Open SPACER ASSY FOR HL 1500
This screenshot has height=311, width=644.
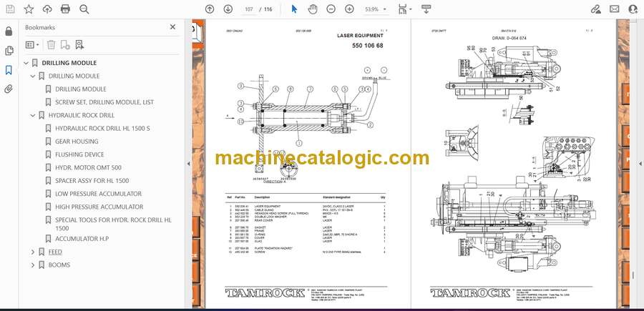pos(92,181)
